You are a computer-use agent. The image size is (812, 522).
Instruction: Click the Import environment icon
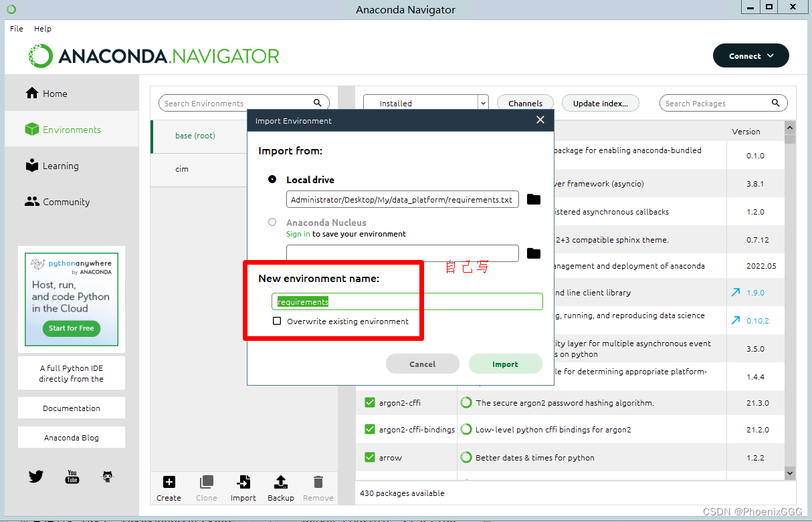point(243,482)
